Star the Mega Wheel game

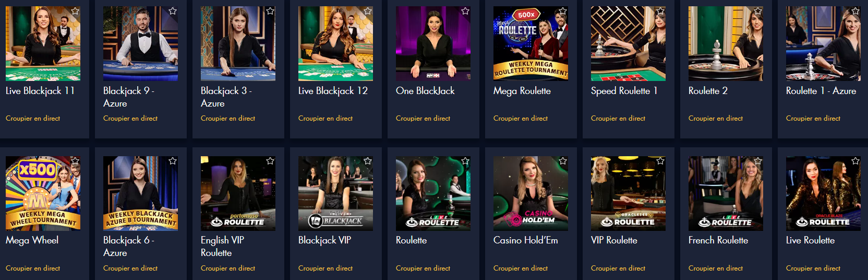(x=75, y=161)
